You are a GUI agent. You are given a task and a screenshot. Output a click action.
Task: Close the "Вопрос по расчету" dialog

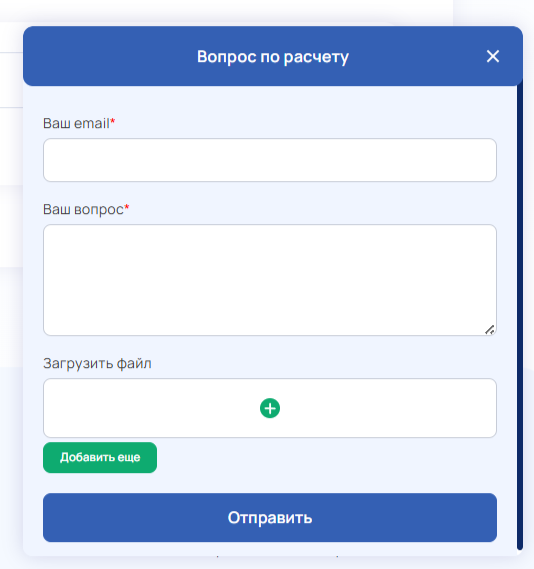(493, 56)
